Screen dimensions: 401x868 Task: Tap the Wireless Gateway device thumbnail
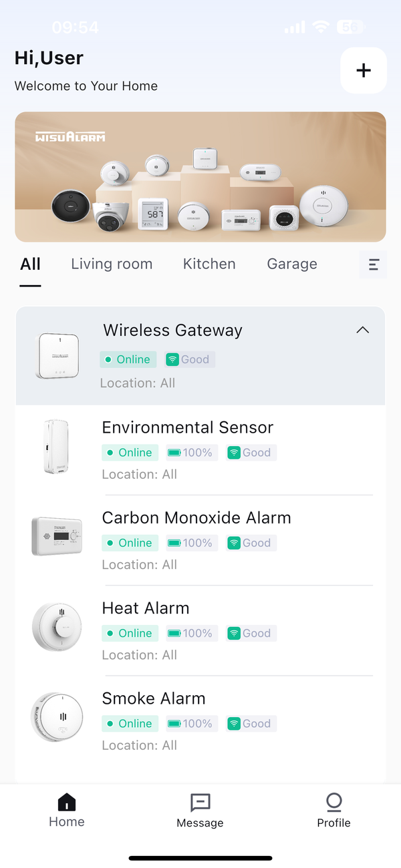click(57, 355)
